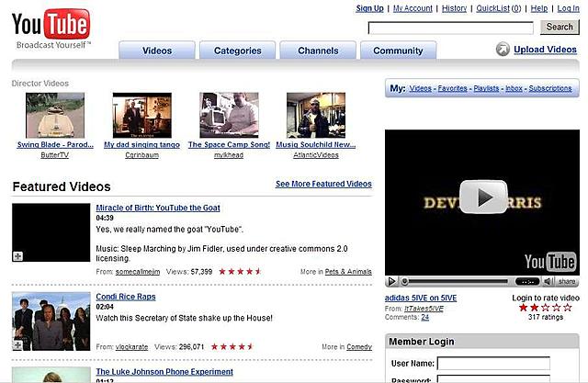Click the User Name input field
The height and width of the screenshot is (383, 588).
[x=493, y=363]
